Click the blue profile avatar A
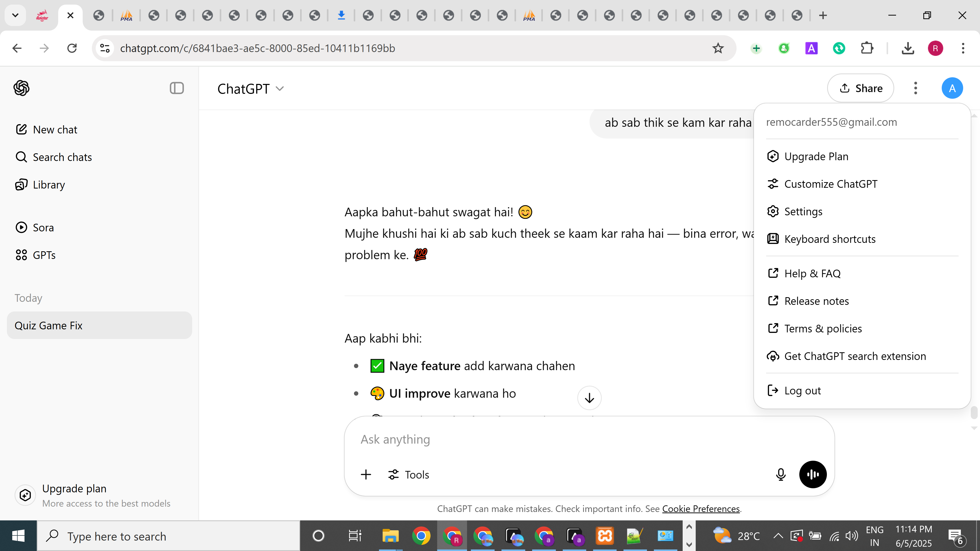This screenshot has width=980, height=551. click(x=952, y=88)
